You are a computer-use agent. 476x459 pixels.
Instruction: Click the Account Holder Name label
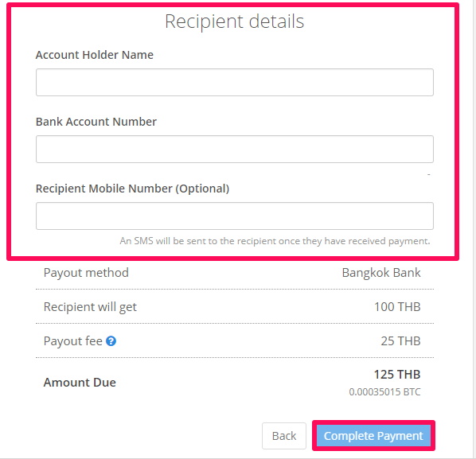click(95, 55)
